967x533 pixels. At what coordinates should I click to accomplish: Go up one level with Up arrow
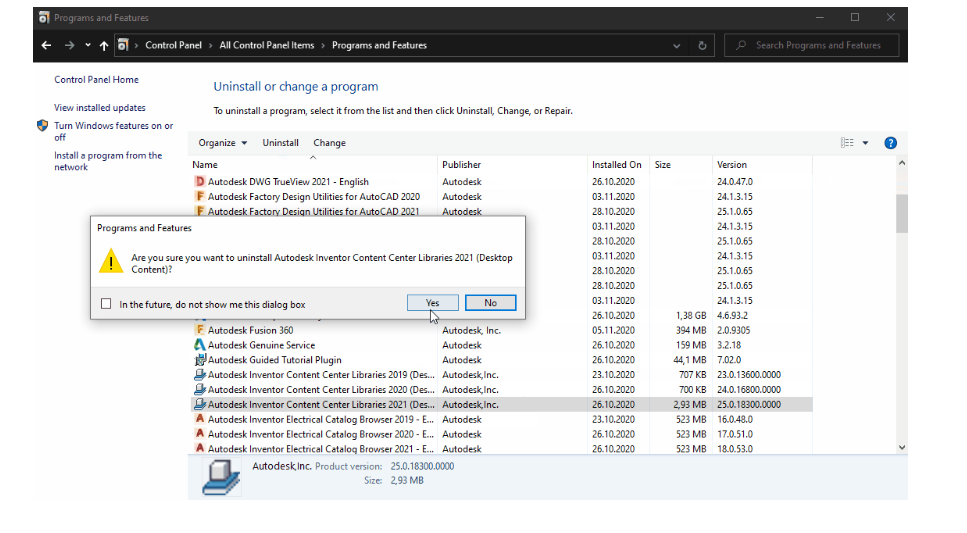click(104, 45)
